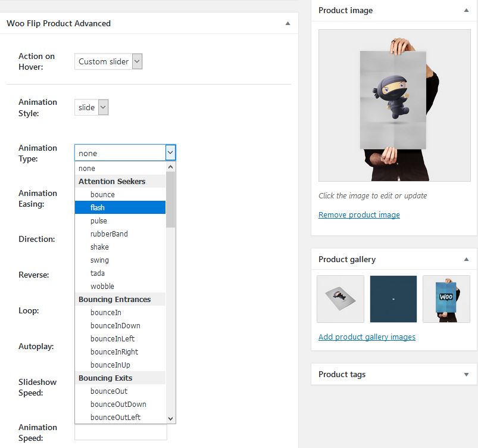Click the ninja poster product image
478x448 pixels.
pyautogui.click(x=394, y=105)
